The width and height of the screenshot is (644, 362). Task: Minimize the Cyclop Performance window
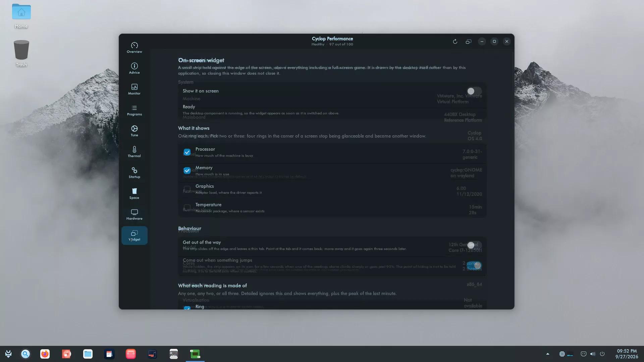coord(482,42)
